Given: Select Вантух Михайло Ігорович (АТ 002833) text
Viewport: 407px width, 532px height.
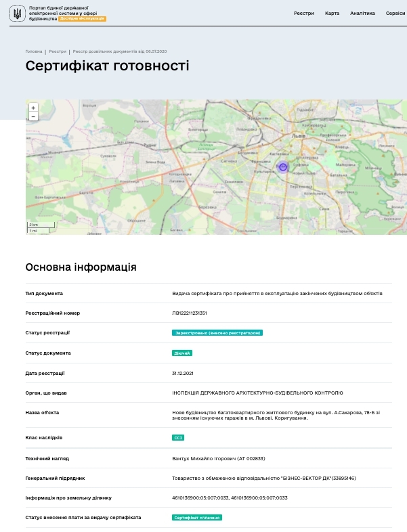Looking at the screenshot, I should (x=219, y=459).
